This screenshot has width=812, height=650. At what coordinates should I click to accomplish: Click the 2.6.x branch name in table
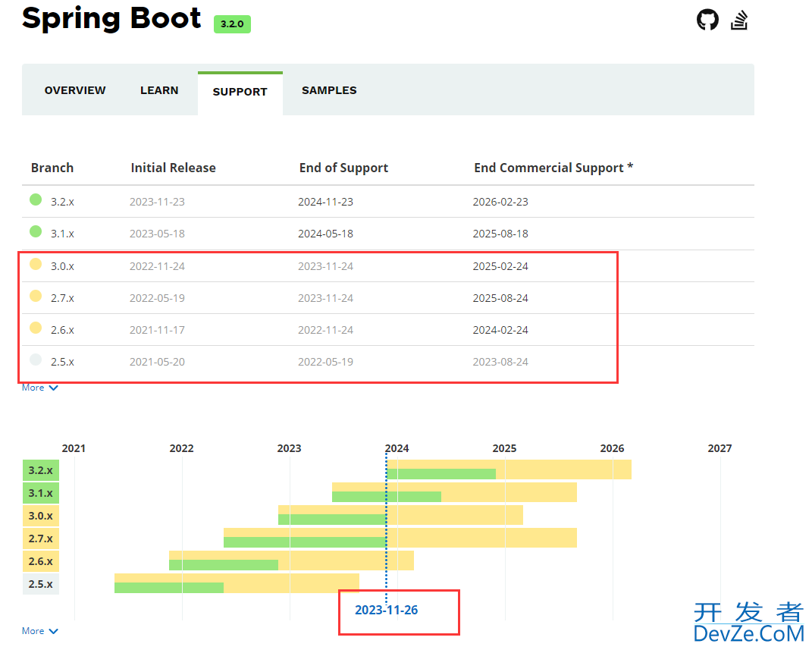click(62, 331)
